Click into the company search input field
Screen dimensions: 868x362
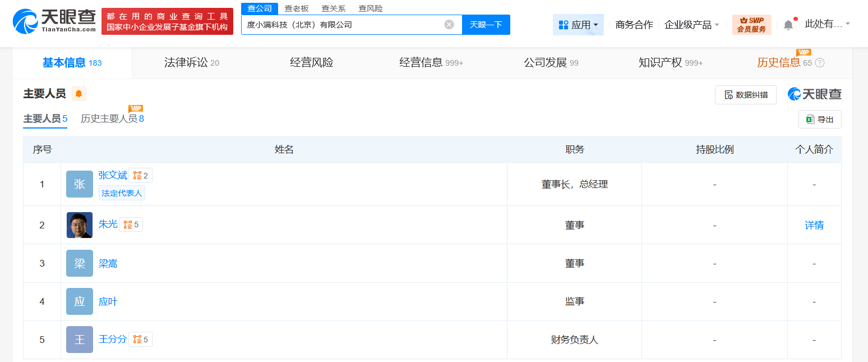(x=342, y=25)
